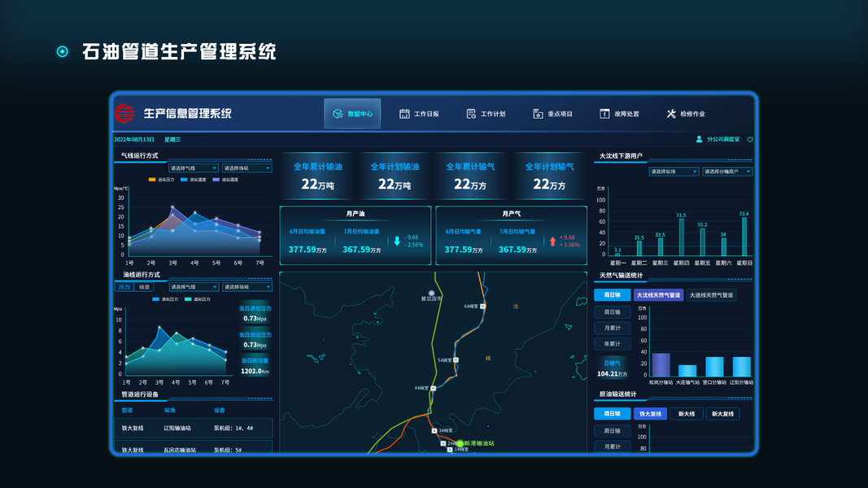Click the red up arrow in 月产气

click(x=552, y=241)
